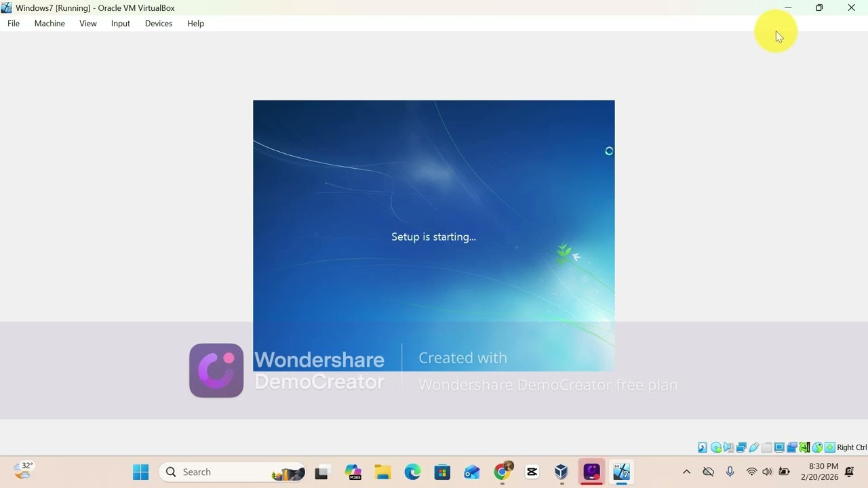Restore down the VirtualBox window
Screen dimensions: 868x488
click(819, 7)
